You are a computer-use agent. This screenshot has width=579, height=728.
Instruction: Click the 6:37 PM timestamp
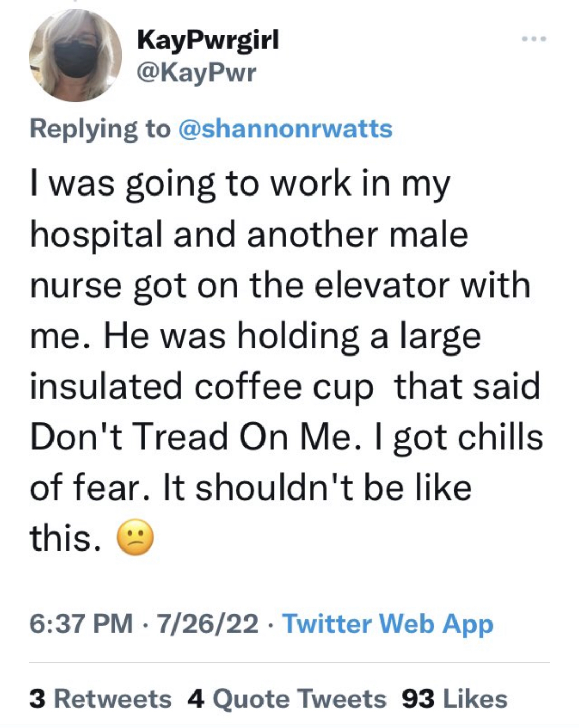point(81,624)
